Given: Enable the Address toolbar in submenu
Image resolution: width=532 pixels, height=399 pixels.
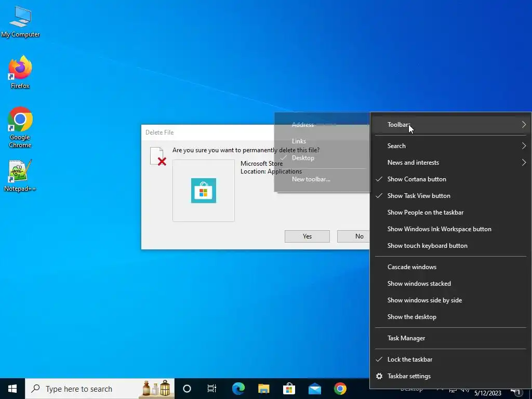Looking at the screenshot, I should (322, 125).
